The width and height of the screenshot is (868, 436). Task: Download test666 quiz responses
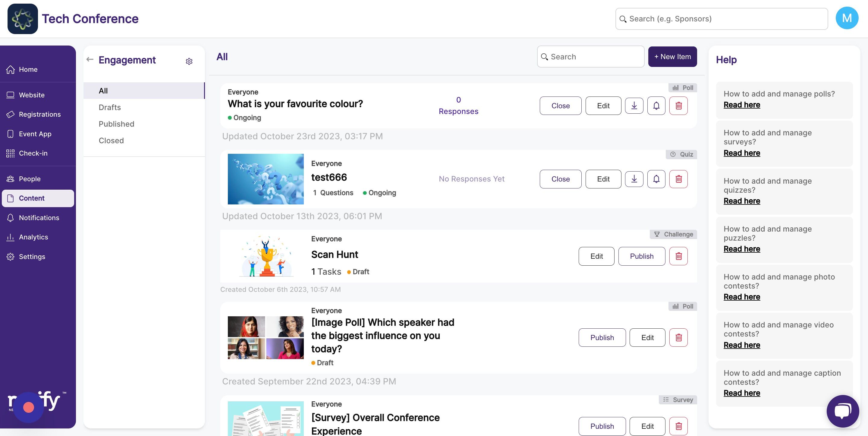click(x=634, y=179)
